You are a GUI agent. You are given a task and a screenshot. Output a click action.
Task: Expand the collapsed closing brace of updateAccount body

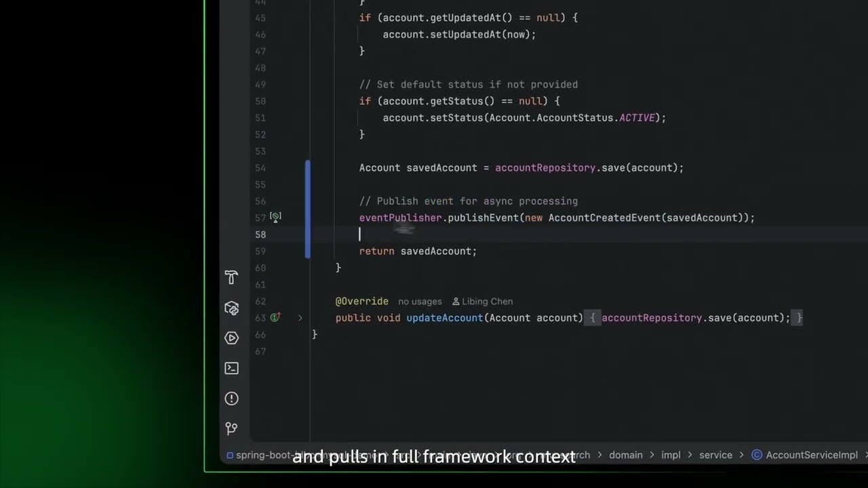click(x=799, y=318)
